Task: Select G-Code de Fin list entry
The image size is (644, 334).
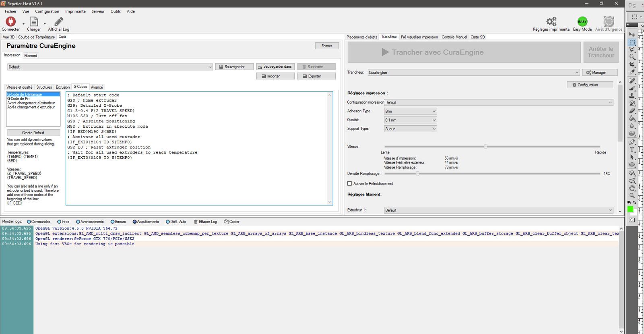Action: coord(19,99)
